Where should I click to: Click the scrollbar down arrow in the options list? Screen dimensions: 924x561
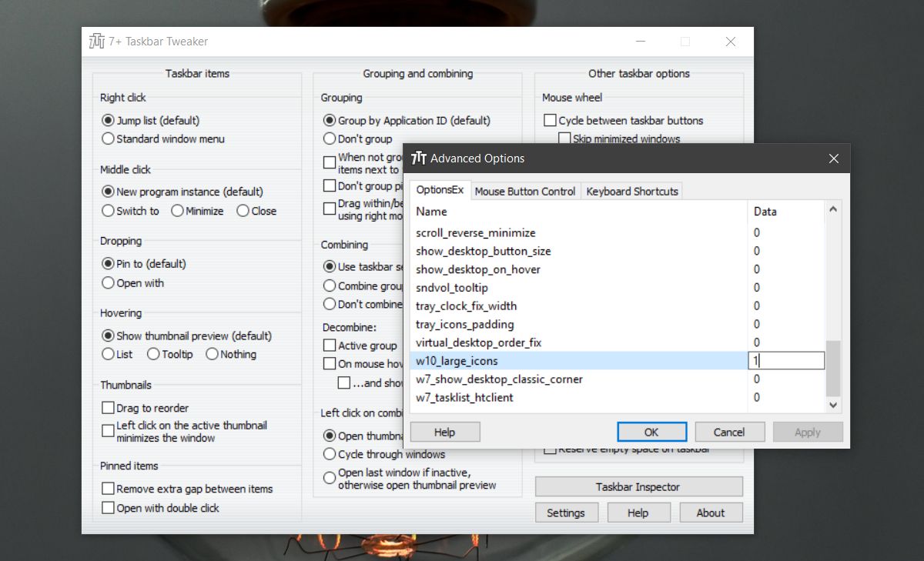click(834, 406)
